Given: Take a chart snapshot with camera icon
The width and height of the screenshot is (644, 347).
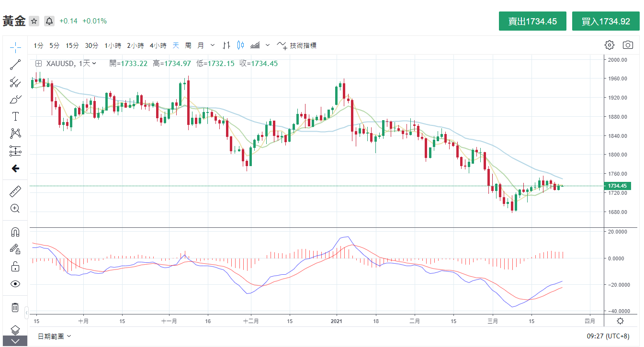Looking at the screenshot, I should click(x=627, y=45).
